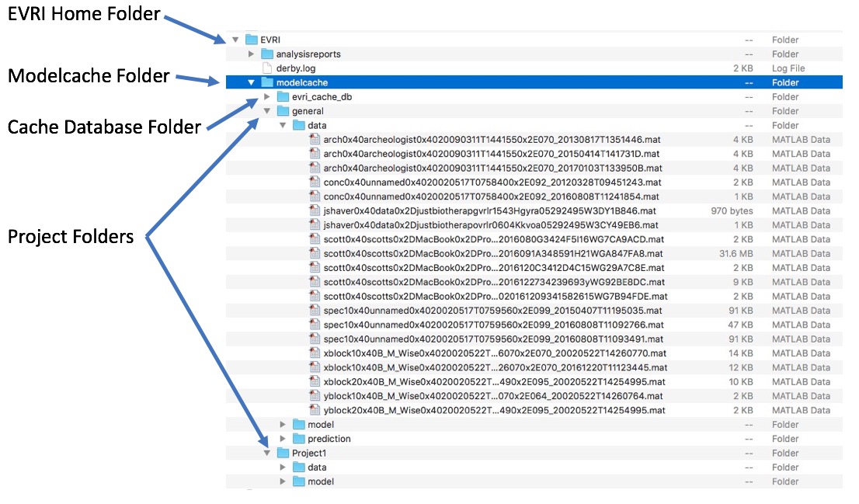Click the analysisreports folder icon
Screen dimensions: 859x504
267,54
